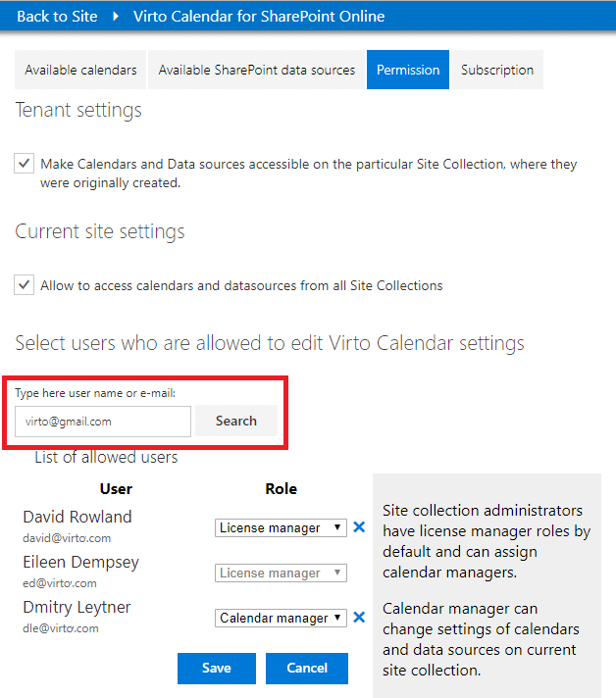Image resolution: width=616 pixels, height=698 pixels.
Task: Remove Dmitry Leytner from allowed users
Action: coord(359,618)
